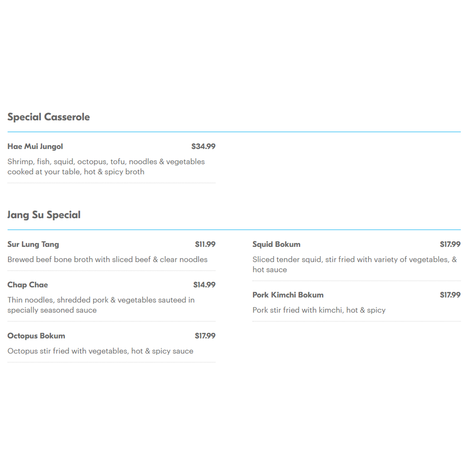Click the octopus stir fried description
Viewport: 476px width, 476px height.
pyautogui.click(x=100, y=351)
